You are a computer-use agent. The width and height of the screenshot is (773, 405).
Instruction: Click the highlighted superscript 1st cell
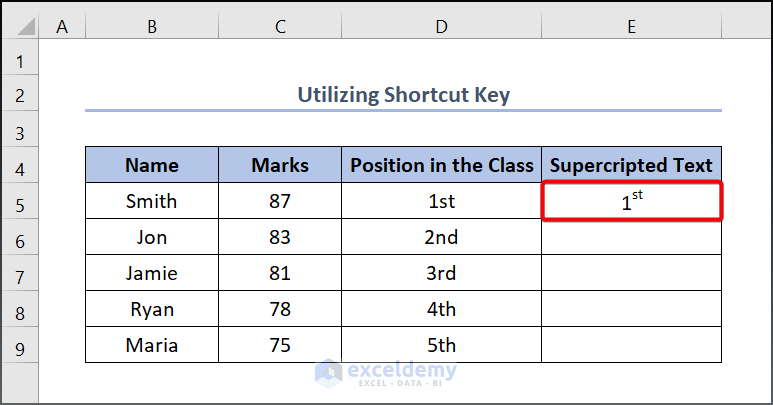(631, 201)
